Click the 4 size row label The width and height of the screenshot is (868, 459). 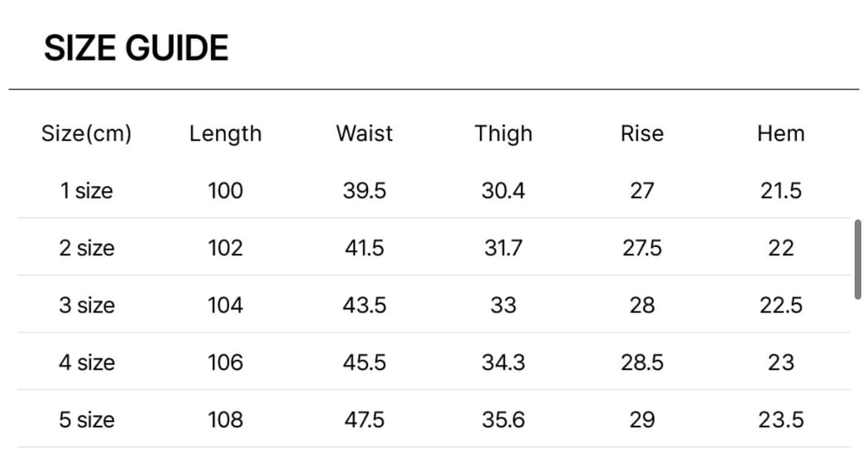pos(86,363)
